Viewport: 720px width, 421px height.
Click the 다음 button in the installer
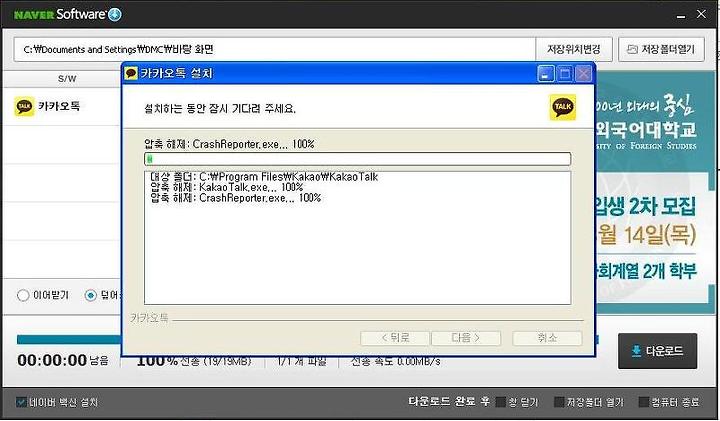[x=466, y=338]
